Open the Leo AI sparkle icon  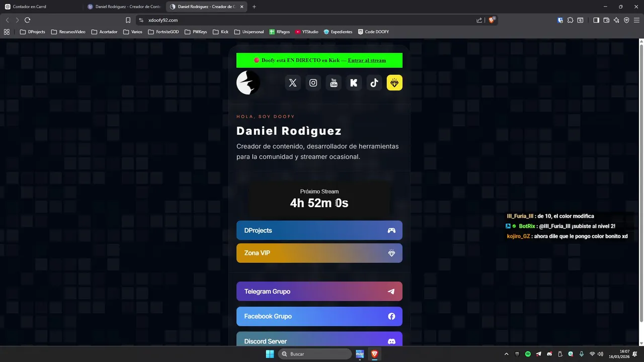[x=616, y=20]
